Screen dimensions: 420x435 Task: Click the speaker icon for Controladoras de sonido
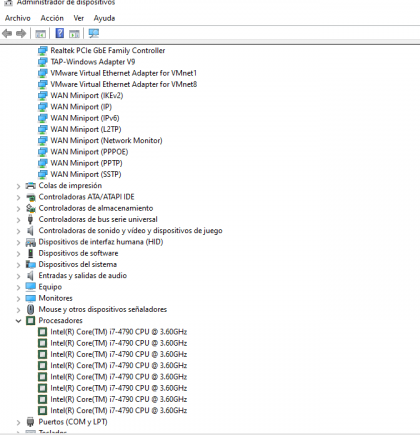(x=30, y=231)
